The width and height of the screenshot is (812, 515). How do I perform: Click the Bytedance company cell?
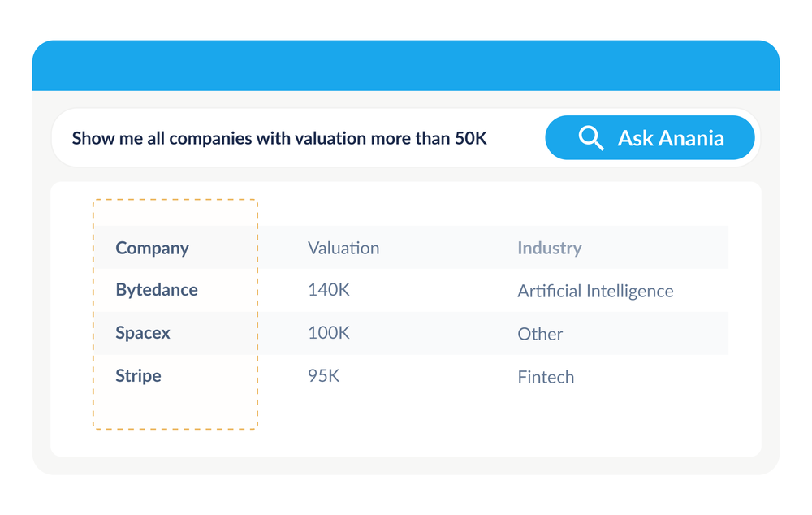tap(156, 290)
